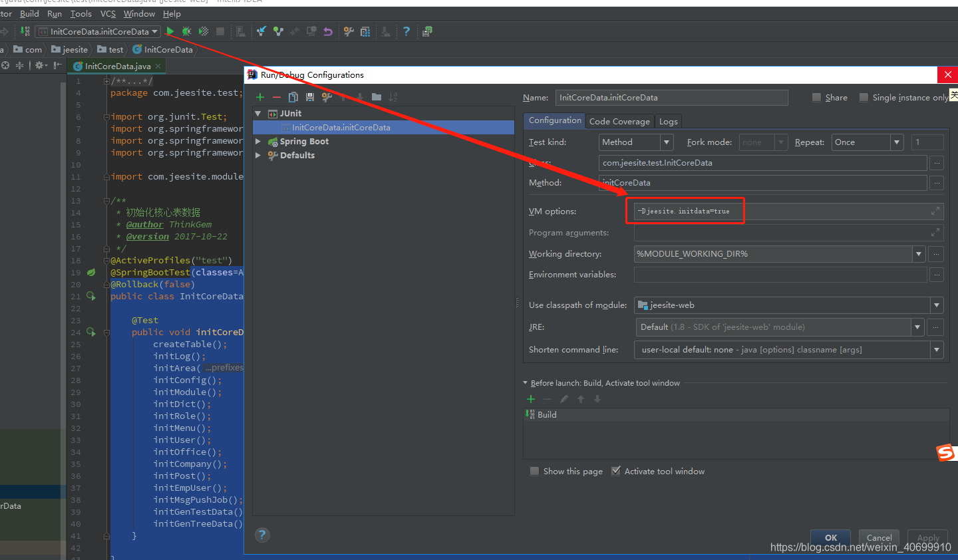Click the Cancel button
This screenshot has width=958, height=560.
tap(879, 537)
